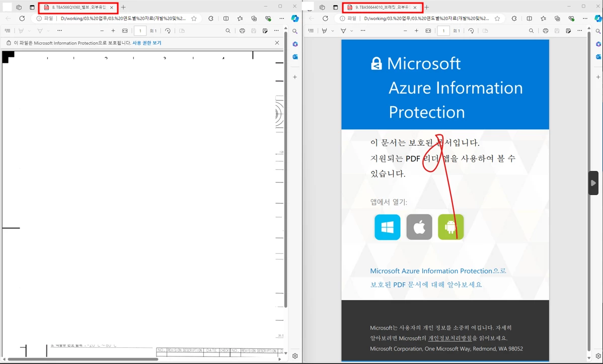The height and width of the screenshot is (364, 603).
Task: Click the Apple app icon under 앱에서 열기
Action: point(419,227)
